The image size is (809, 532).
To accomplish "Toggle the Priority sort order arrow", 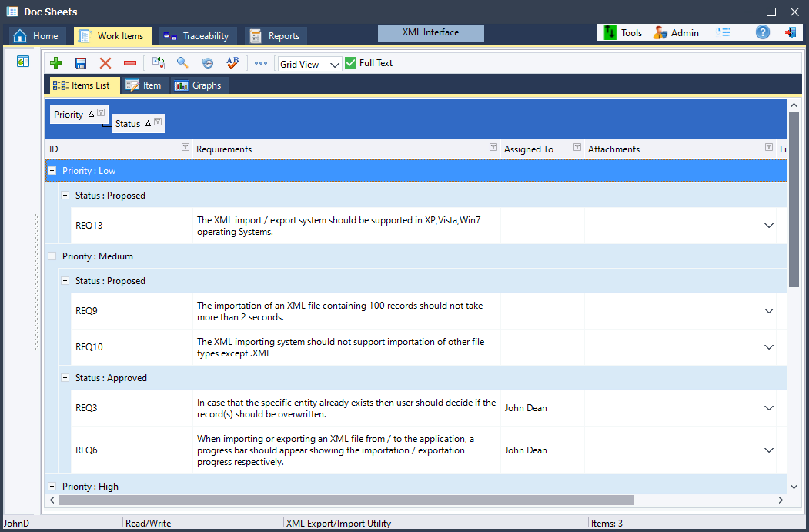I will (89, 114).
